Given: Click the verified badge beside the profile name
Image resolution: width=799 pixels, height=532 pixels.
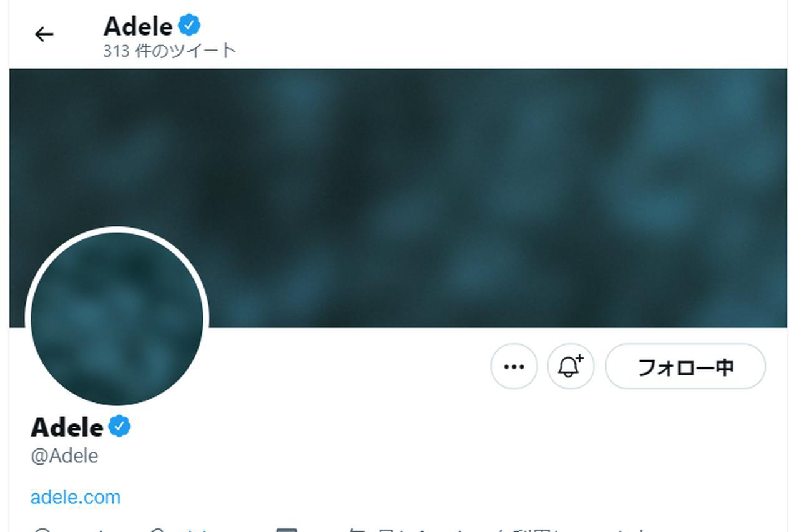Looking at the screenshot, I should tap(119, 427).
